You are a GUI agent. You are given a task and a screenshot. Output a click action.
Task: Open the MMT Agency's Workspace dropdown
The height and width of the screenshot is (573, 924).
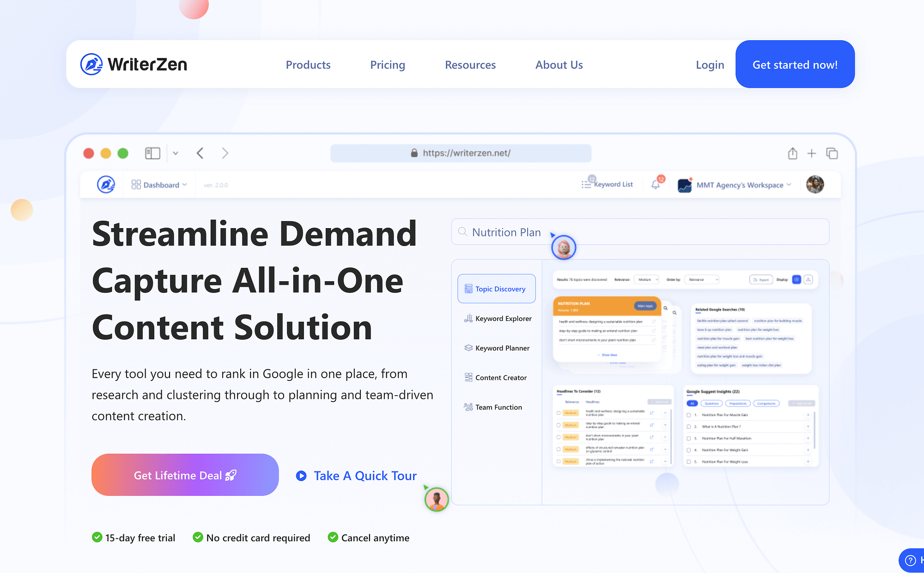pos(744,185)
